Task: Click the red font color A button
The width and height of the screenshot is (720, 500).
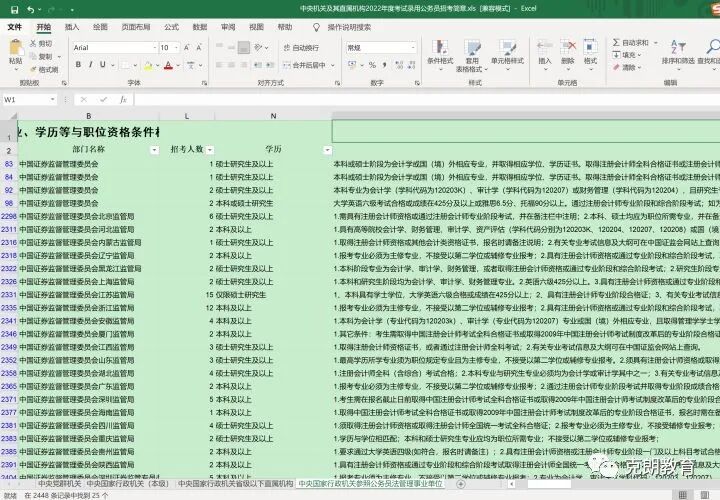Action: tap(169, 65)
